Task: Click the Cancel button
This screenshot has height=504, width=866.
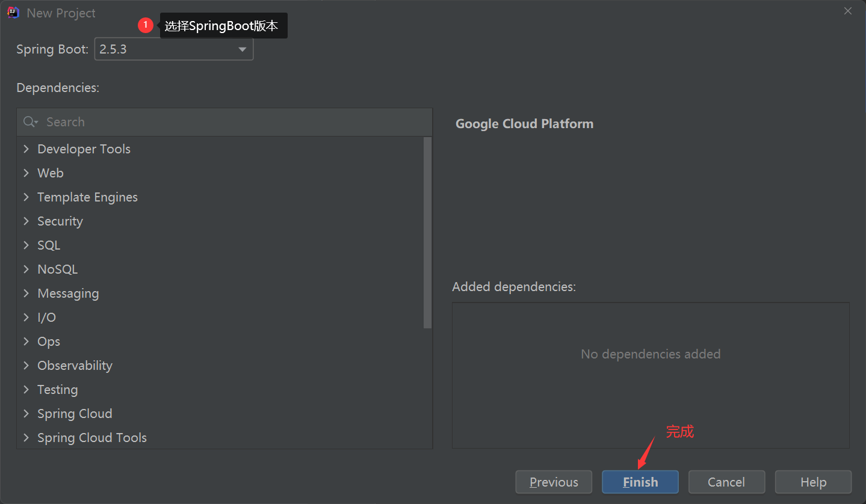Action: coord(726,482)
